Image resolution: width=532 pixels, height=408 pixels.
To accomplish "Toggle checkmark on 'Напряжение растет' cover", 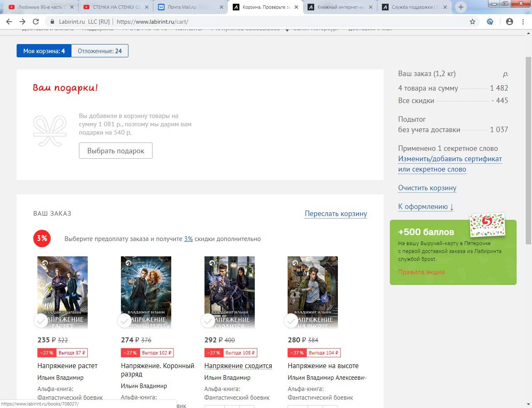I will click(41, 321).
